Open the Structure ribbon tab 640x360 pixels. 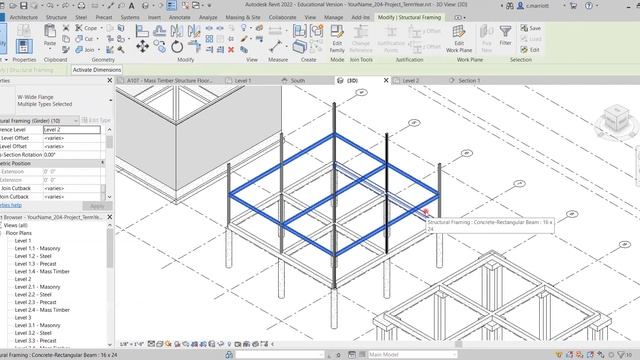click(x=56, y=18)
